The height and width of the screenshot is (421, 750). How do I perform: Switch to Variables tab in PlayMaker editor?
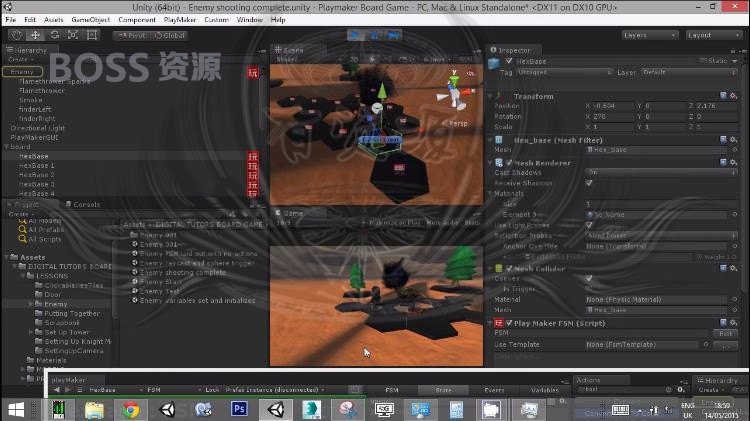(545, 390)
